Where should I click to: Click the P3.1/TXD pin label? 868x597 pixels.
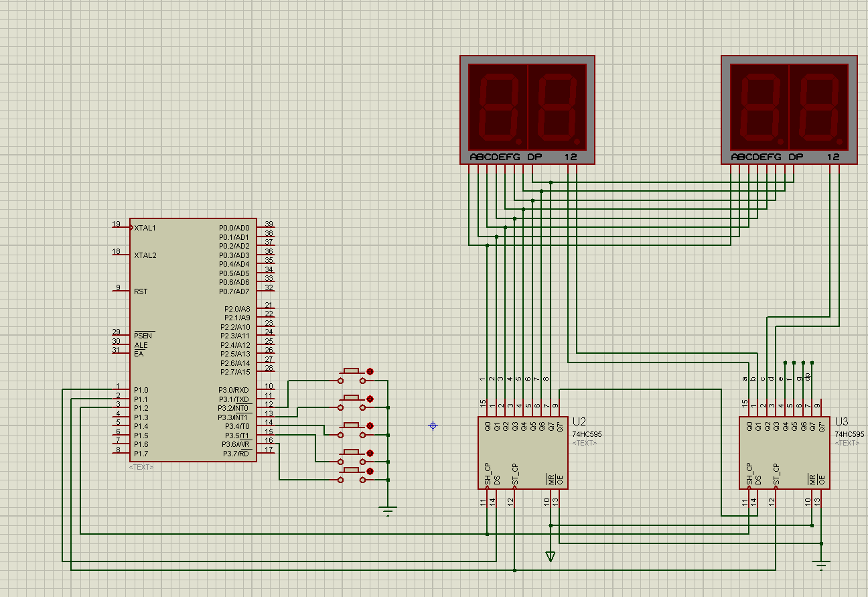234,399
